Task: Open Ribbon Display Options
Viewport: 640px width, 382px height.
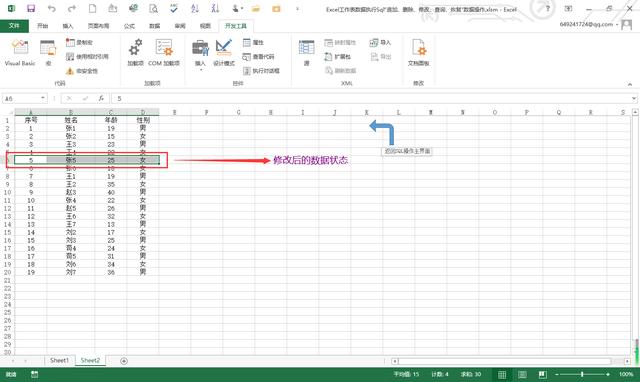Action: click(568, 9)
